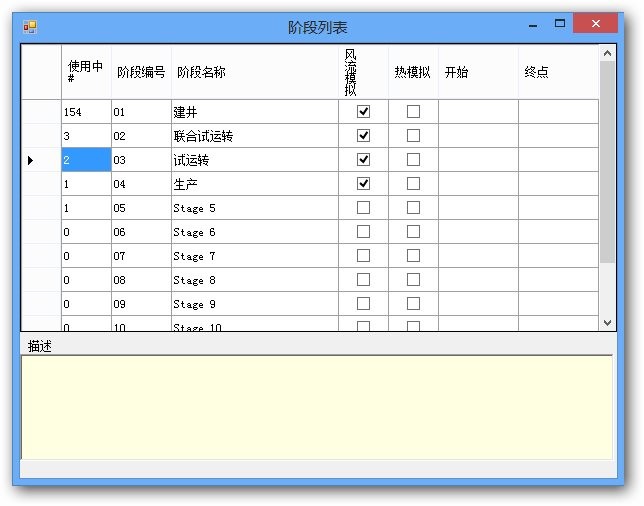Click stage number cell 01

[x=141, y=112]
